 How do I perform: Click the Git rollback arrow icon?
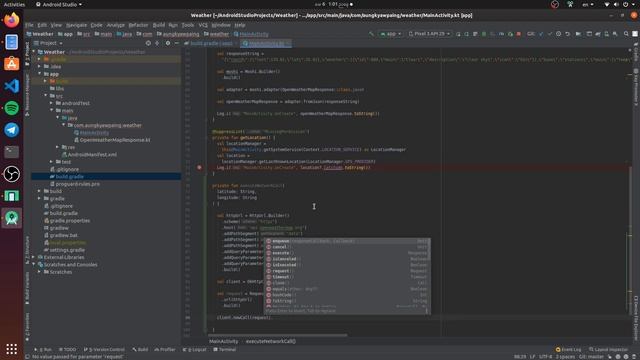coord(567,34)
